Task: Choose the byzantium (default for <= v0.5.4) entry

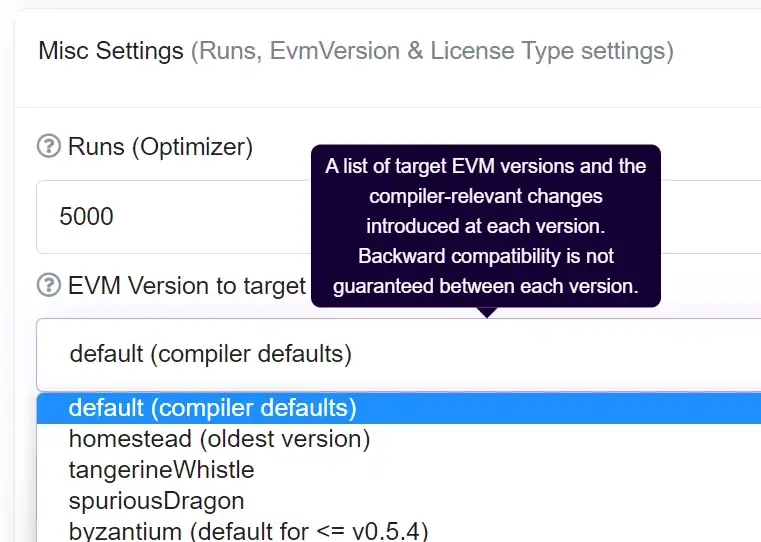Action: (248, 531)
